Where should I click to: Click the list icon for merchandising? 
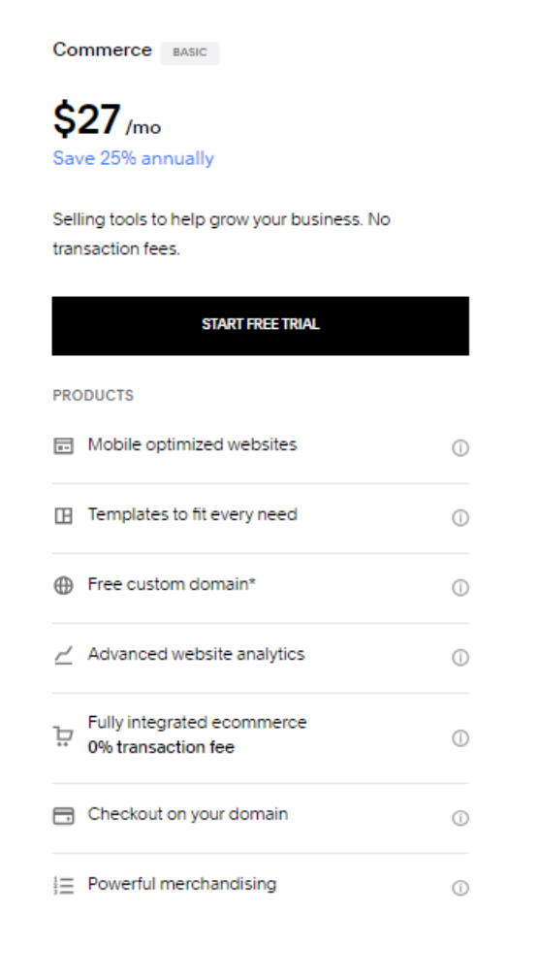63,886
